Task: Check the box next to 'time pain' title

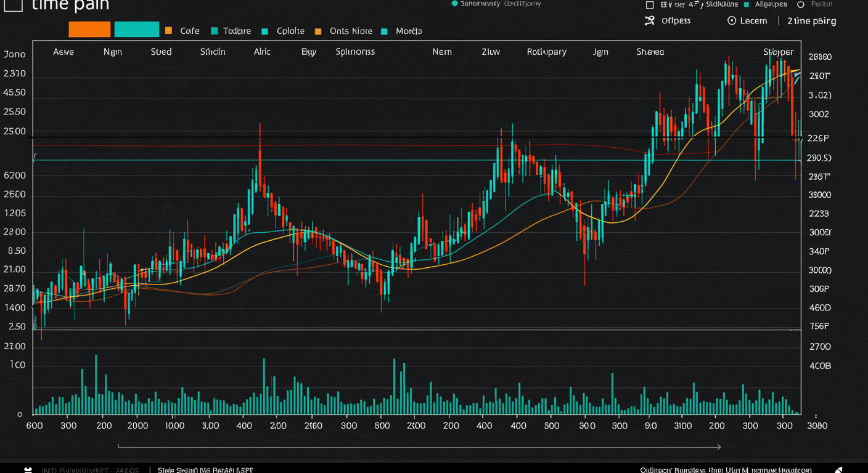Action: point(12,5)
